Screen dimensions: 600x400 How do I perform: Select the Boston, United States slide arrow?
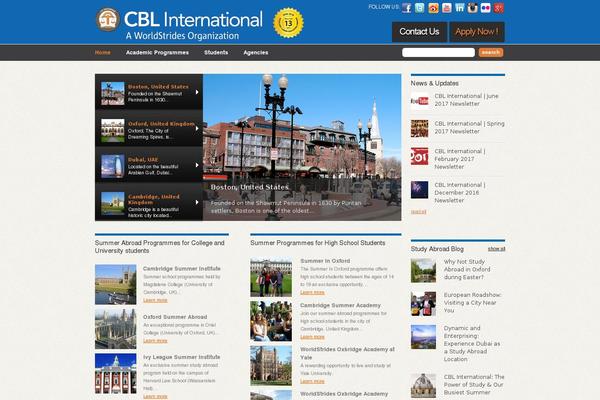point(197,92)
